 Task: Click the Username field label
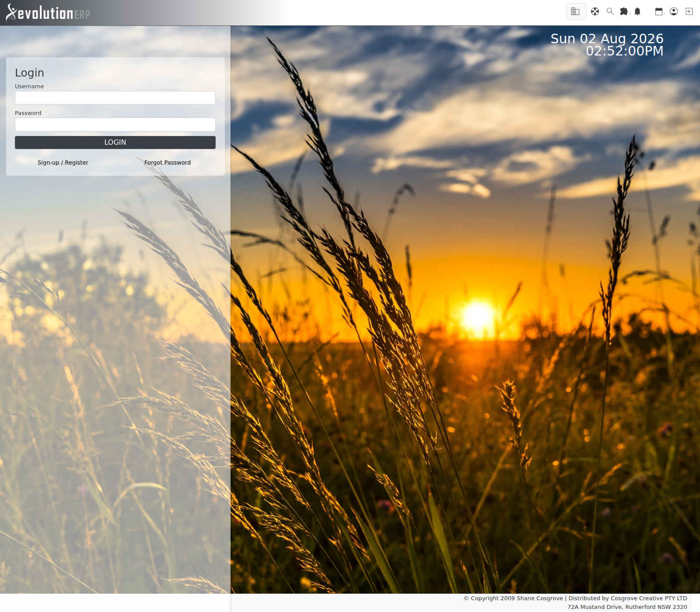(x=29, y=87)
